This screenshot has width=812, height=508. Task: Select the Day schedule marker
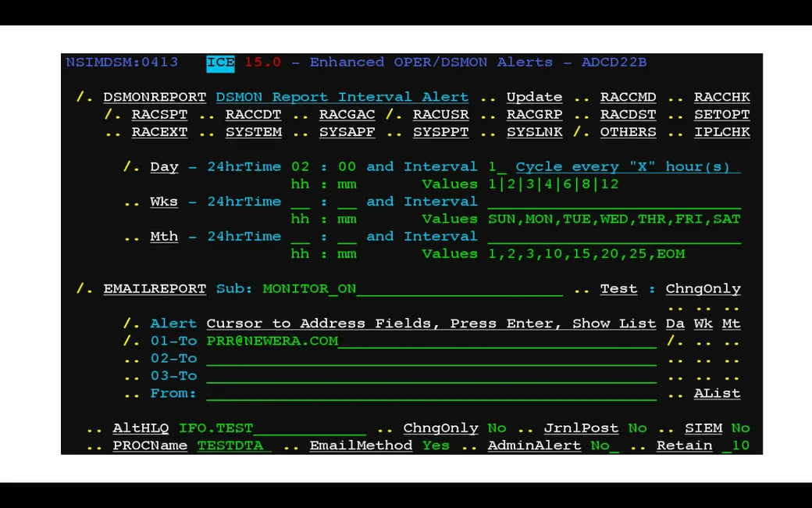pyautogui.click(x=131, y=167)
